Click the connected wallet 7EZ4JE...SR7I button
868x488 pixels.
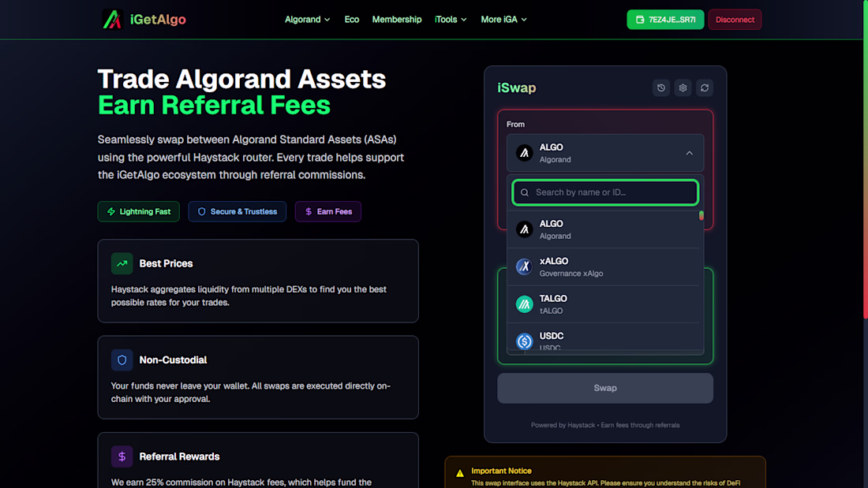click(665, 20)
